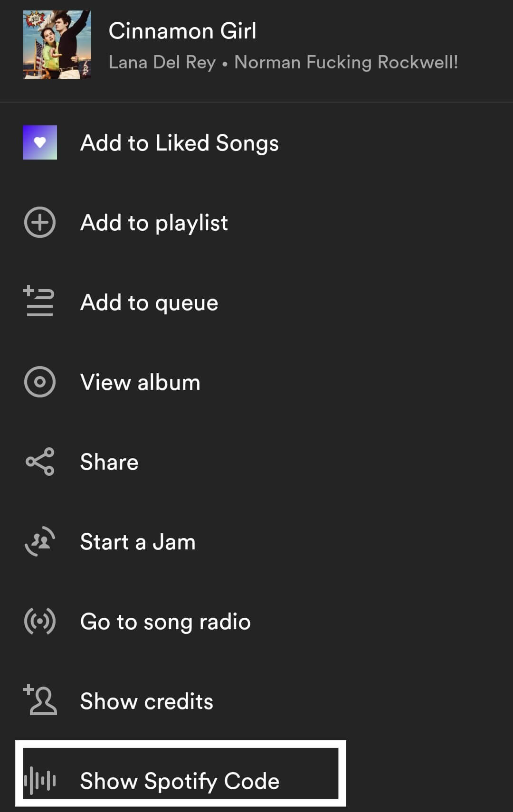513x812 pixels.
Task: Click the plus-circle playlist icon
Action: click(40, 222)
